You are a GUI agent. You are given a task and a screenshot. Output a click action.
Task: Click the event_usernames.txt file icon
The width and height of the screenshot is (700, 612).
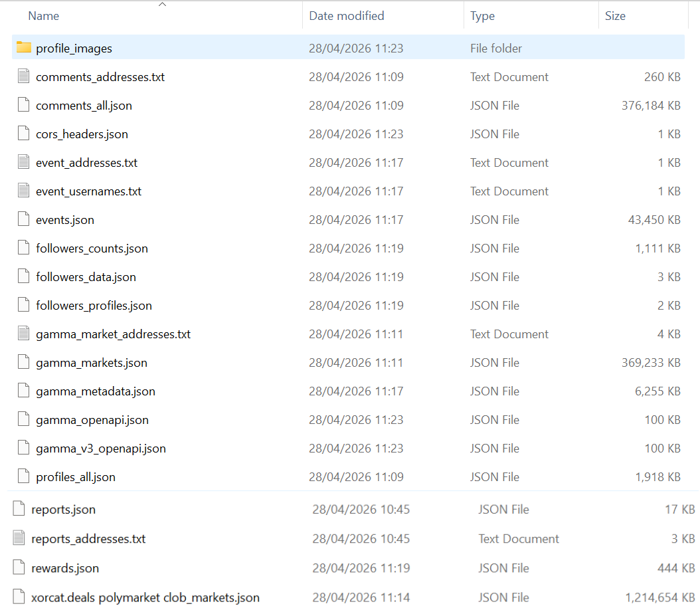coord(24,191)
